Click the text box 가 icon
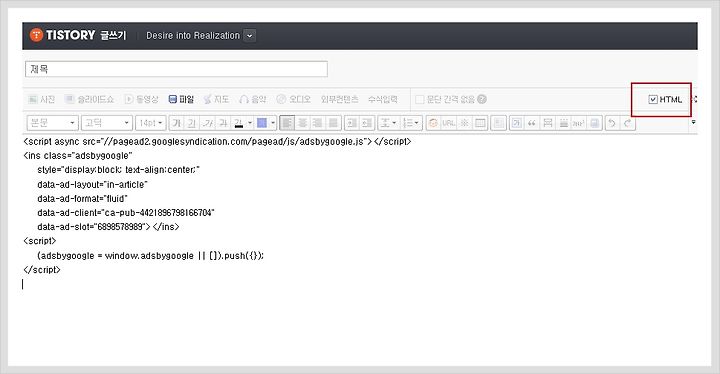Image resolution: width=720 pixels, height=374 pixels. [517, 123]
